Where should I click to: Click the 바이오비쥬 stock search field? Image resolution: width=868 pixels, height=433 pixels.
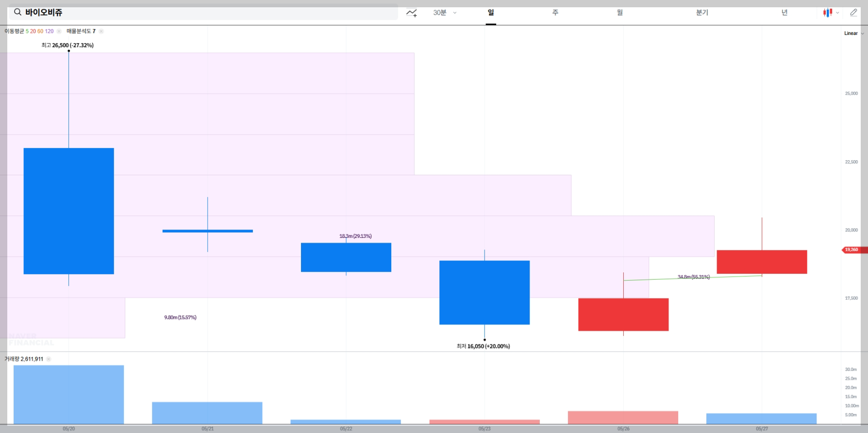[203, 12]
